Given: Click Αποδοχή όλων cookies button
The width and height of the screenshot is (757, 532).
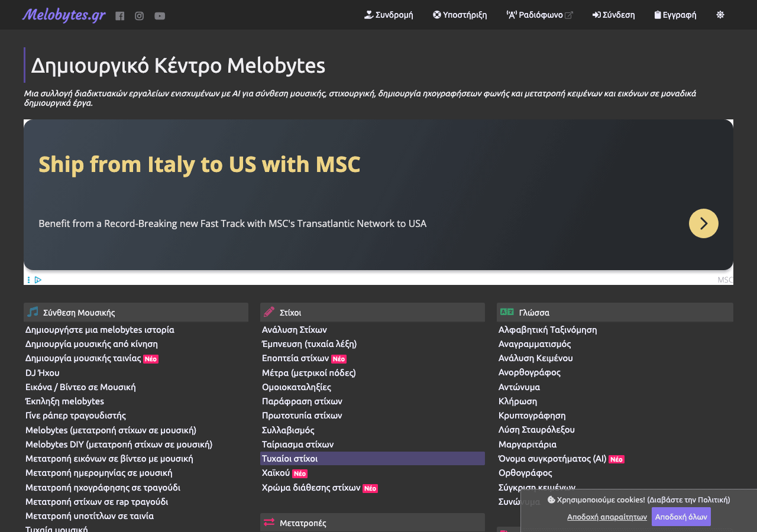Looking at the screenshot, I should (681, 517).
